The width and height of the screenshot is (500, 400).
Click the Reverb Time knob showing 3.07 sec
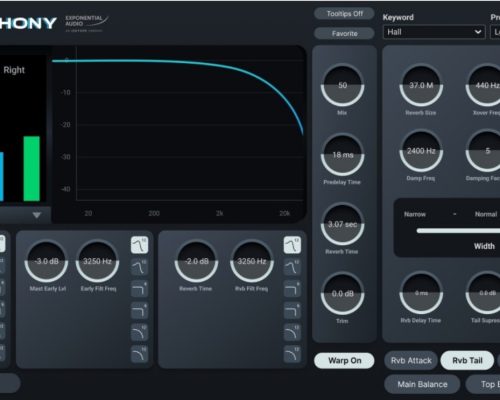[342, 224]
